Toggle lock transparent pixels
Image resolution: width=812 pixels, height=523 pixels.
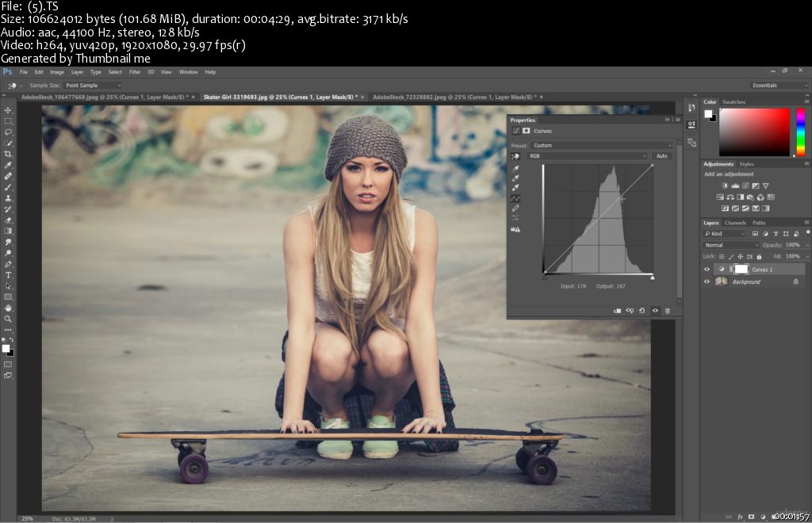722,257
